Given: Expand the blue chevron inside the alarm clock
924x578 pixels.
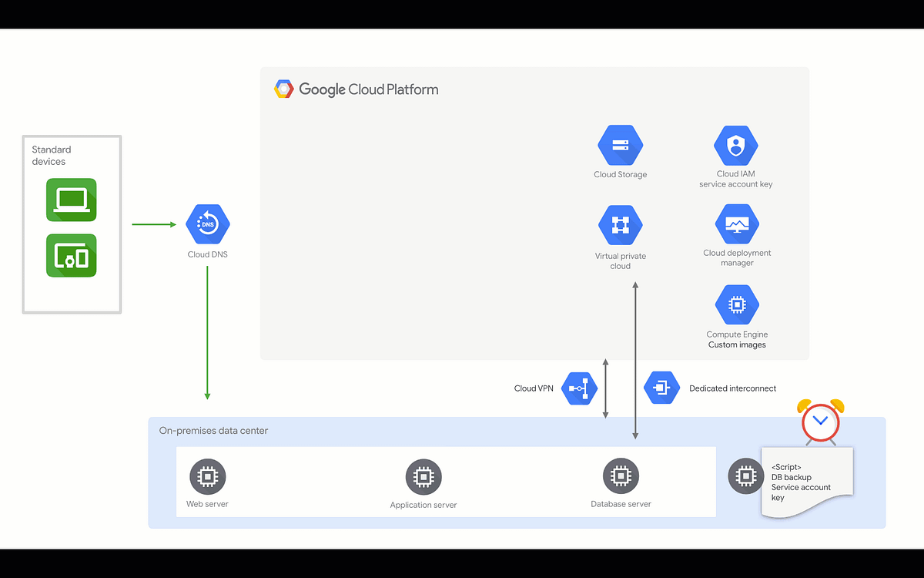Looking at the screenshot, I should (x=820, y=422).
